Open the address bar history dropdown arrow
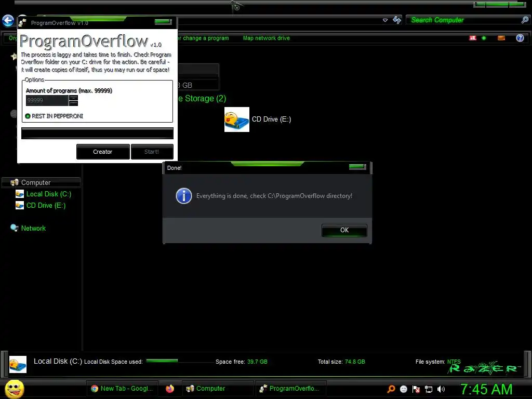 pos(385,20)
